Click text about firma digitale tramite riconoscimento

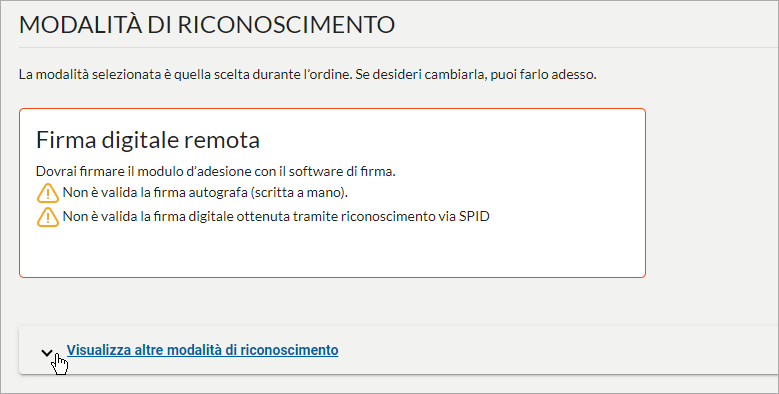point(276,217)
